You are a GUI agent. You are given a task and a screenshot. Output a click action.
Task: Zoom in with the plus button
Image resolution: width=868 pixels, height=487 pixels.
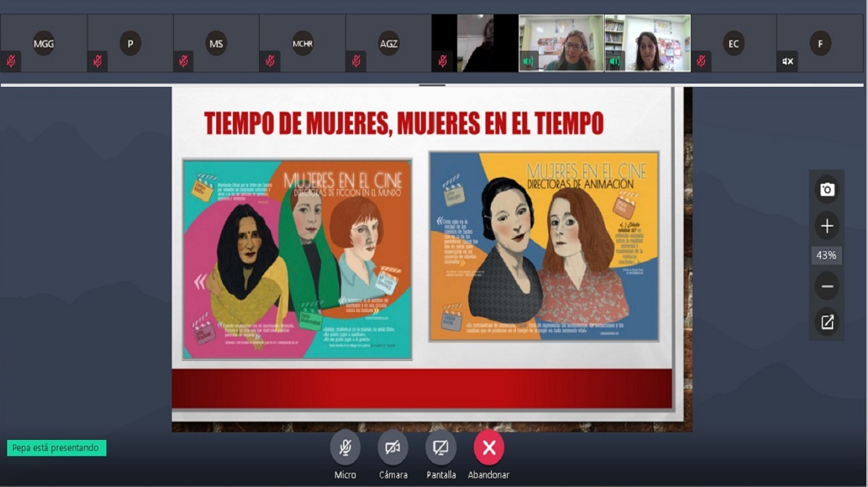point(827,226)
